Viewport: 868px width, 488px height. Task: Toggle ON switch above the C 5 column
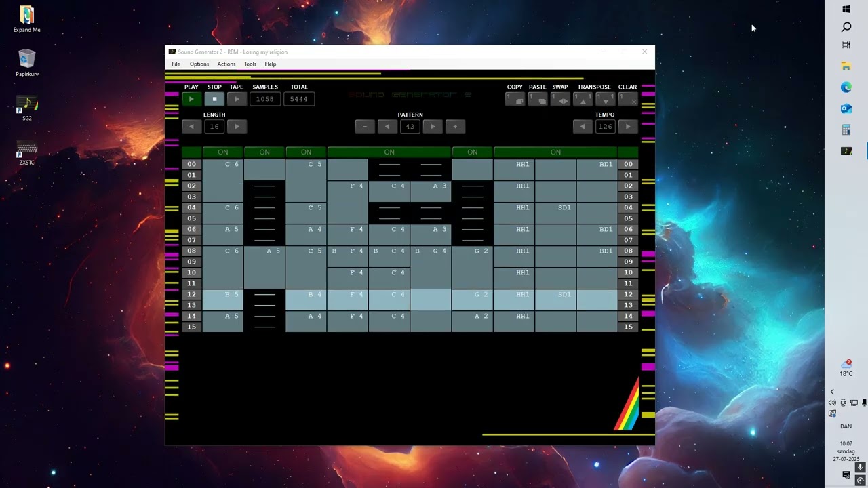point(306,152)
